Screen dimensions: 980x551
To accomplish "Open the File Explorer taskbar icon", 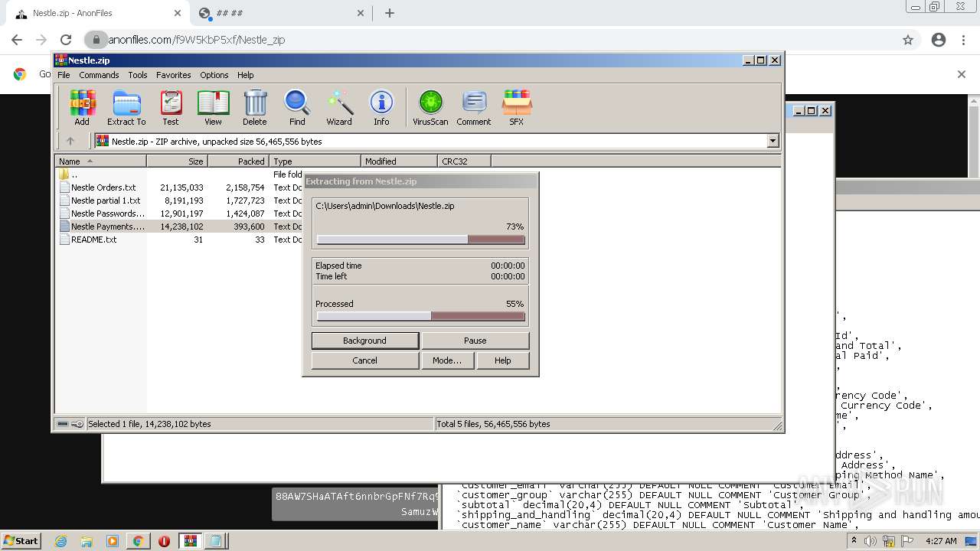I will click(87, 541).
